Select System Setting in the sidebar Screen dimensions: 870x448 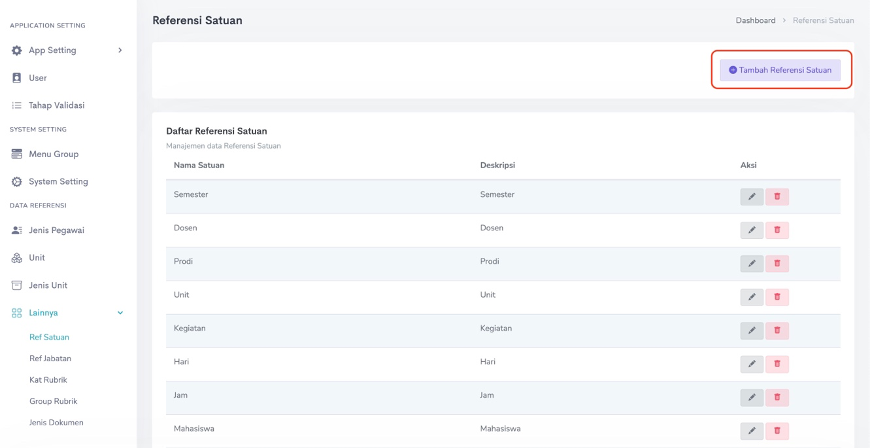[58, 182]
